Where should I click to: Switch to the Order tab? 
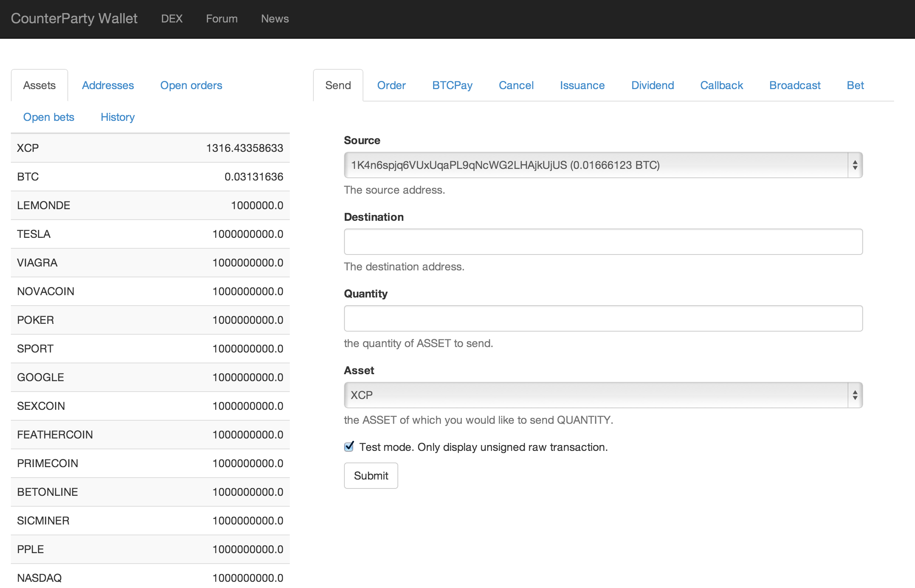(391, 85)
